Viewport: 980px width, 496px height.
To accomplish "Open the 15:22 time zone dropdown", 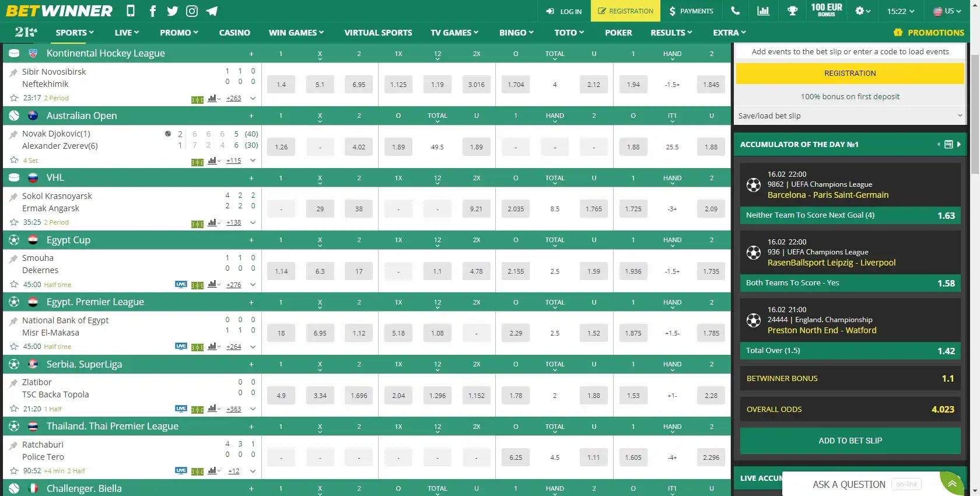I will pyautogui.click(x=901, y=11).
